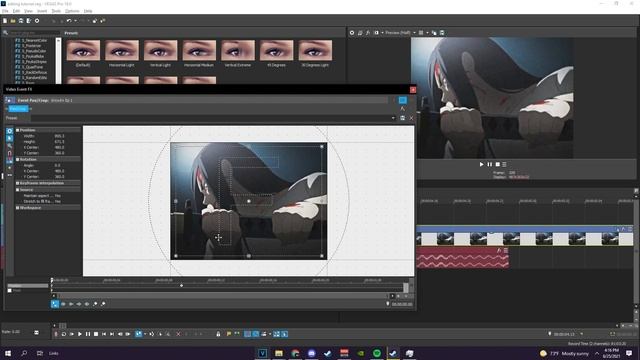Open the Tools menu
Image resolution: width=640 pixels, height=360 pixels.
tap(56, 11)
